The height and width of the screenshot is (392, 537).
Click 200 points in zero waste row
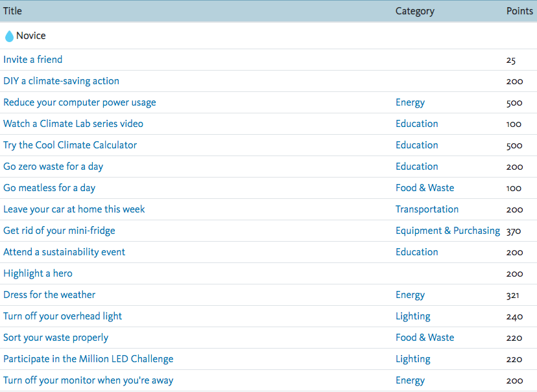tap(515, 167)
